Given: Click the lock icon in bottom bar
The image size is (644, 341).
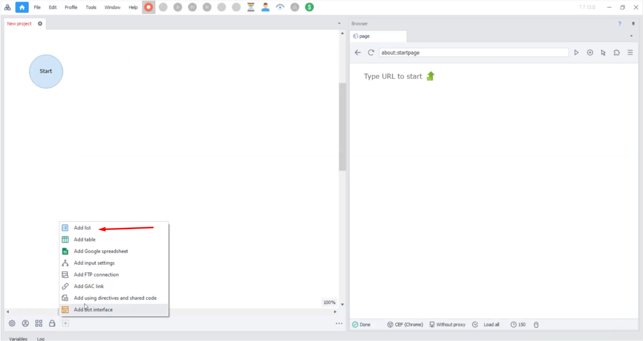Looking at the screenshot, I should 52,323.
